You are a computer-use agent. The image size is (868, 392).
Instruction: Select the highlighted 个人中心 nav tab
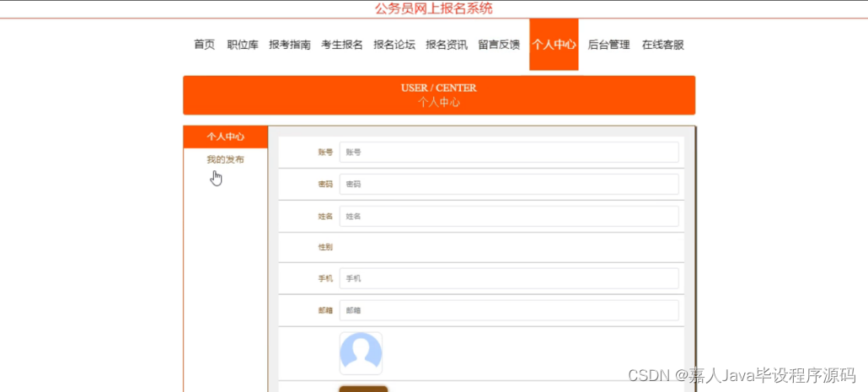point(554,45)
